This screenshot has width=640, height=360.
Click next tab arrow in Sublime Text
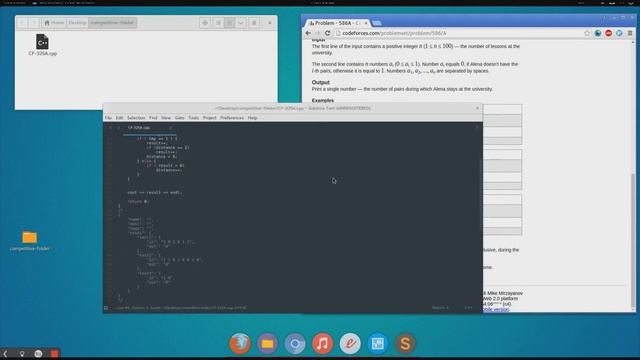[119, 128]
